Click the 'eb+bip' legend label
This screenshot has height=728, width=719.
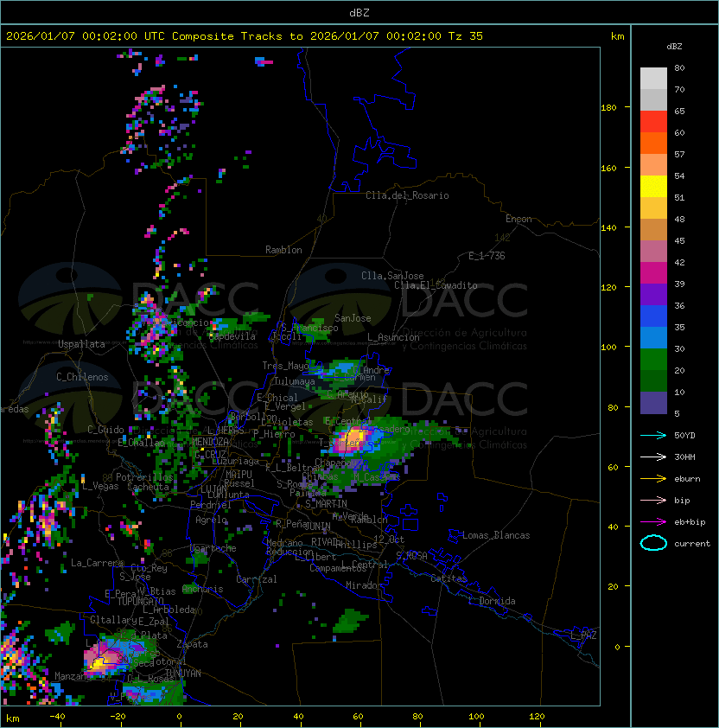690,522
